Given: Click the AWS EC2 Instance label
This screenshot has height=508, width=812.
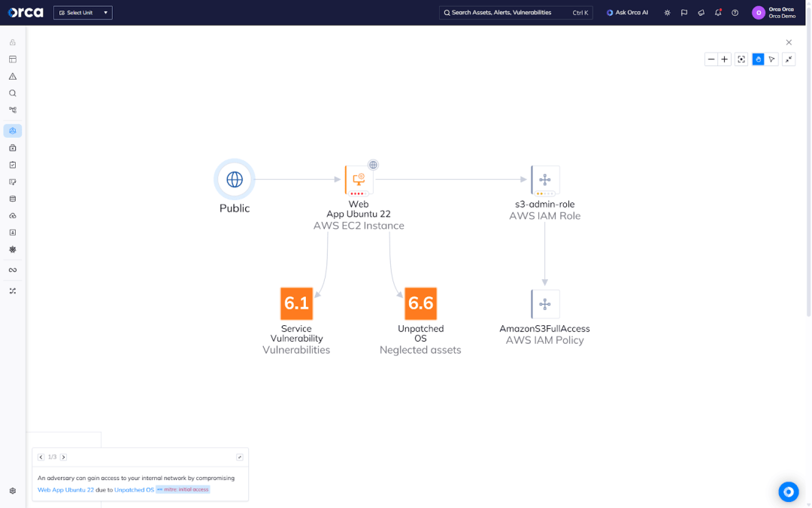Looking at the screenshot, I should point(359,226).
